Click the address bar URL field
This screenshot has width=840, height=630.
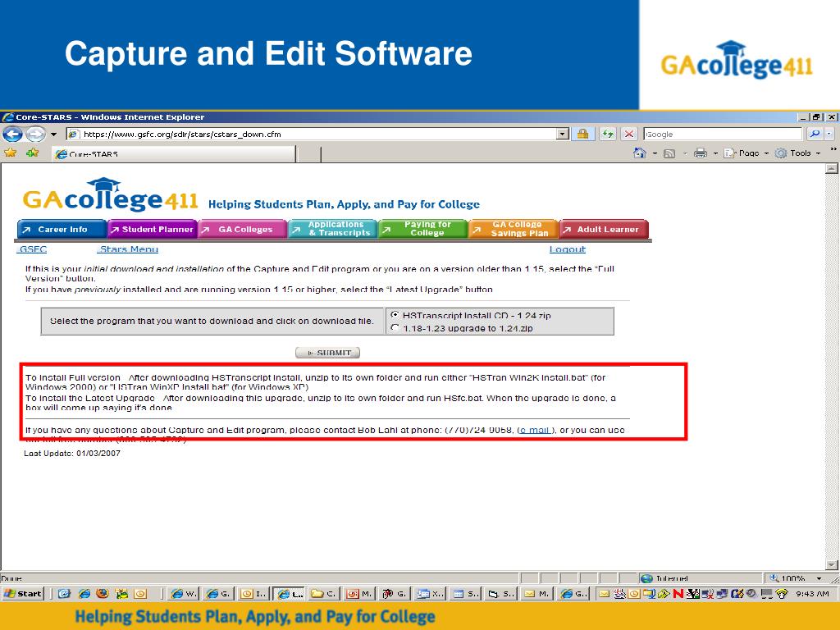pyautogui.click(x=312, y=134)
